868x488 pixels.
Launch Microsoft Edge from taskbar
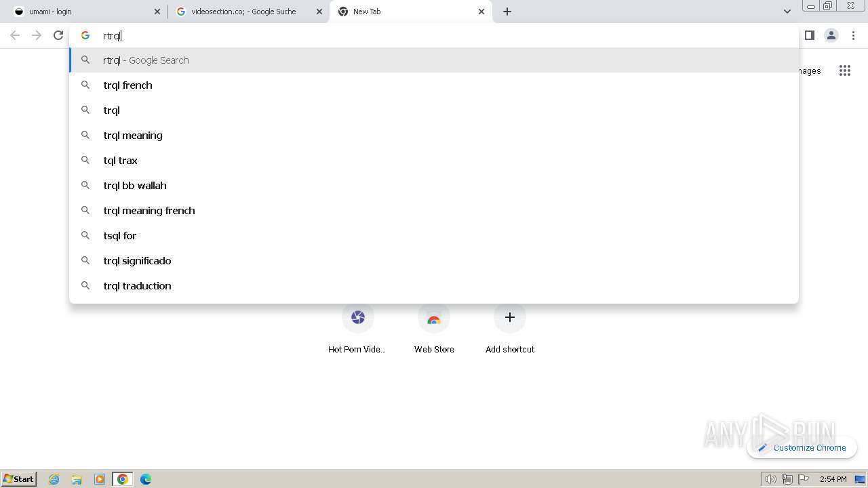pyautogui.click(x=146, y=479)
